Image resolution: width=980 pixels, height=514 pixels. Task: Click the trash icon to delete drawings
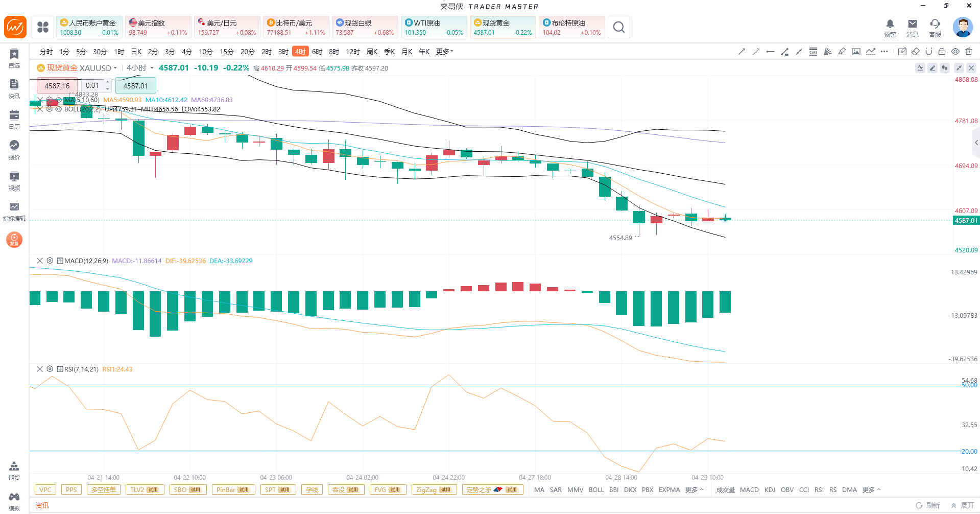point(969,52)
